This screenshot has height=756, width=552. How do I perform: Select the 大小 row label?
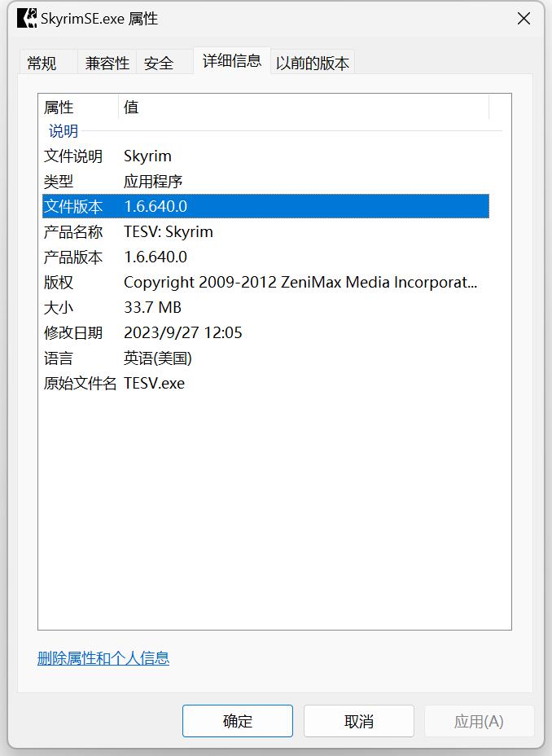coord(59,308)
